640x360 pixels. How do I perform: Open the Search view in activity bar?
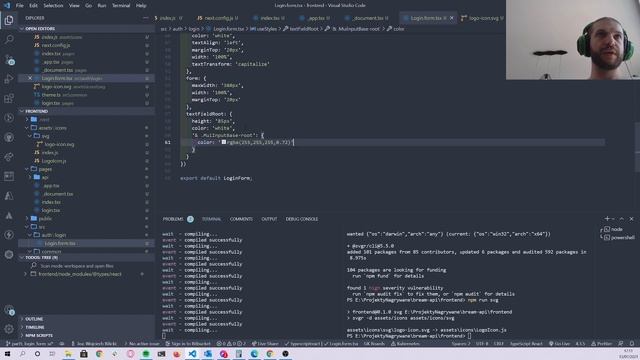tap(9, 39)
